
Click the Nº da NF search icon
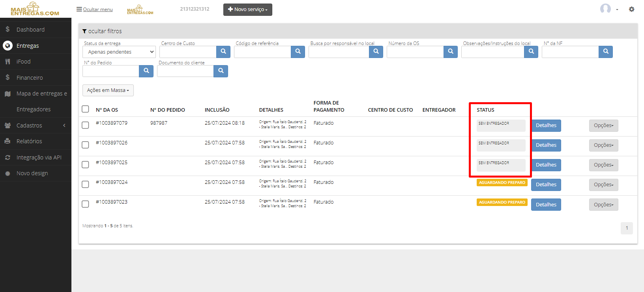(x=606, y=52)
